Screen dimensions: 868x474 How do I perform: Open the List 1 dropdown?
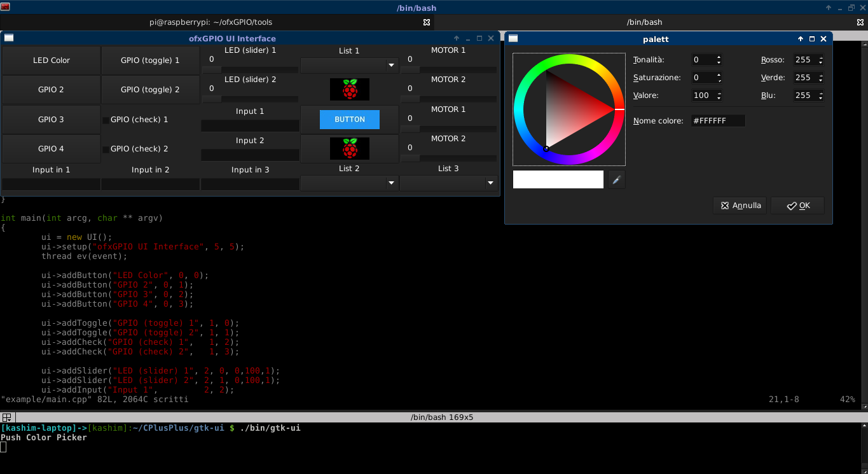(349, 65)
